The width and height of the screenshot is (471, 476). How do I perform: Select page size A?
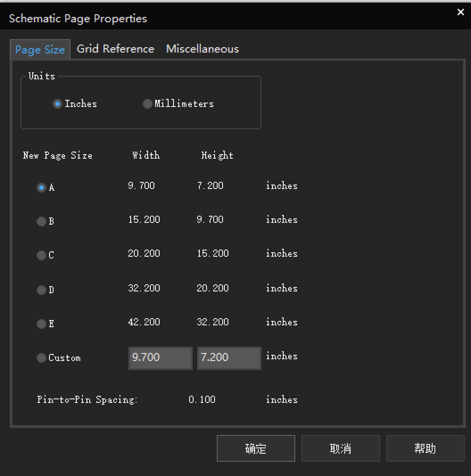pos(41,188)
